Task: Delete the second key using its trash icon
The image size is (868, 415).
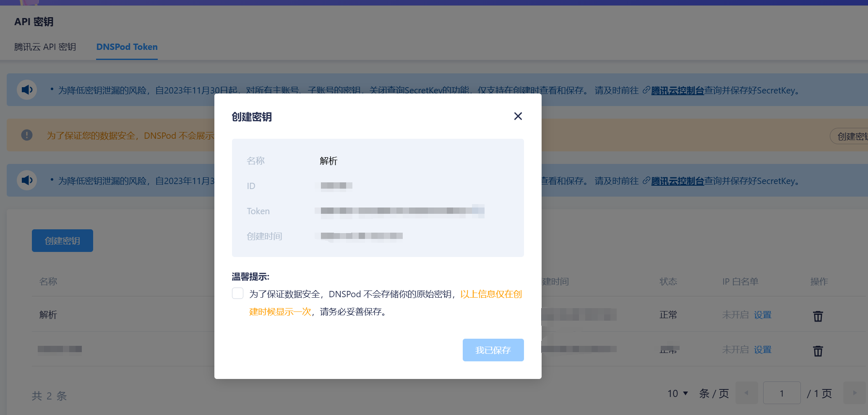Action: (x=818, y=350)
